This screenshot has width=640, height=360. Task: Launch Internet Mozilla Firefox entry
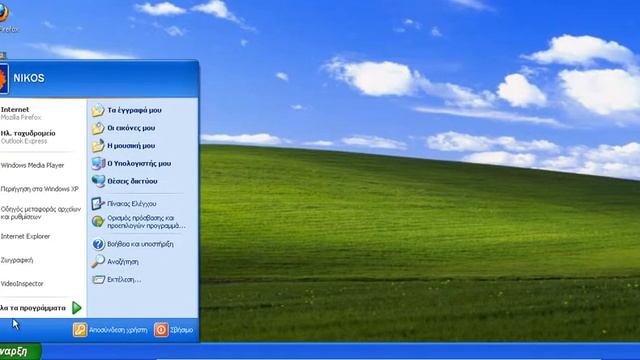tap(21, 113)
